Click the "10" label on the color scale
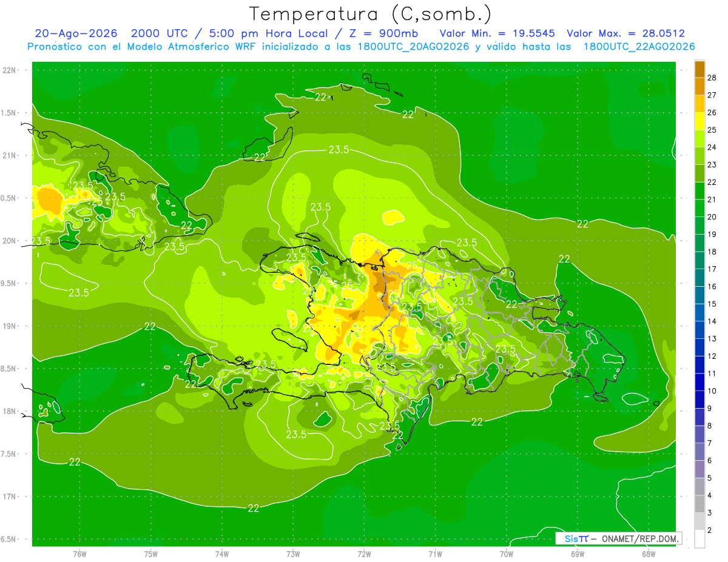 point(712,391)
